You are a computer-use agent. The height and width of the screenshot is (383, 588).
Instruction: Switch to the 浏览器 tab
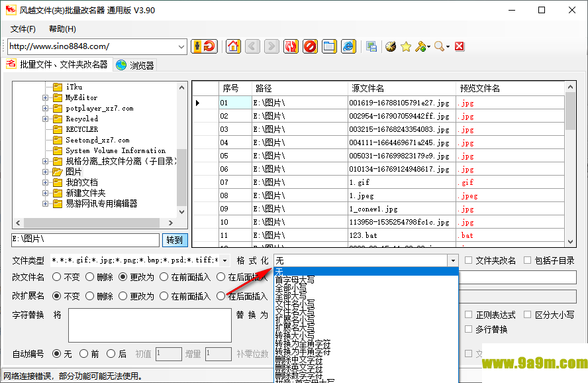coord(135,65)
